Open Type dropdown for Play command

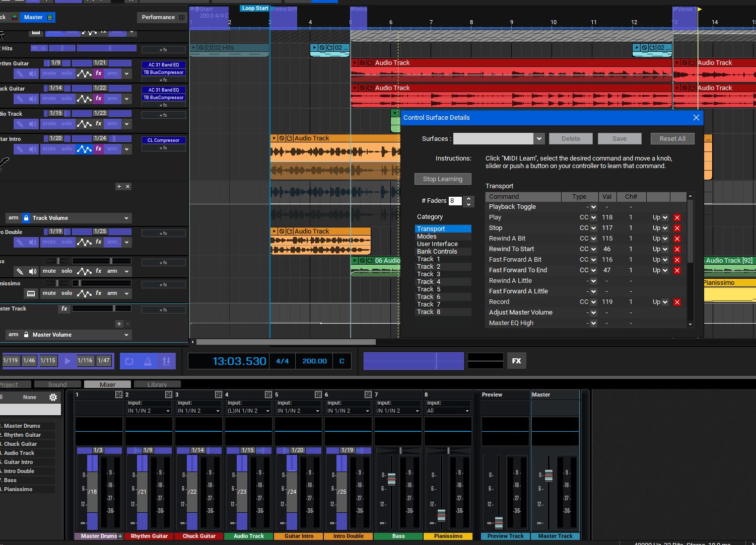point(593,217)
